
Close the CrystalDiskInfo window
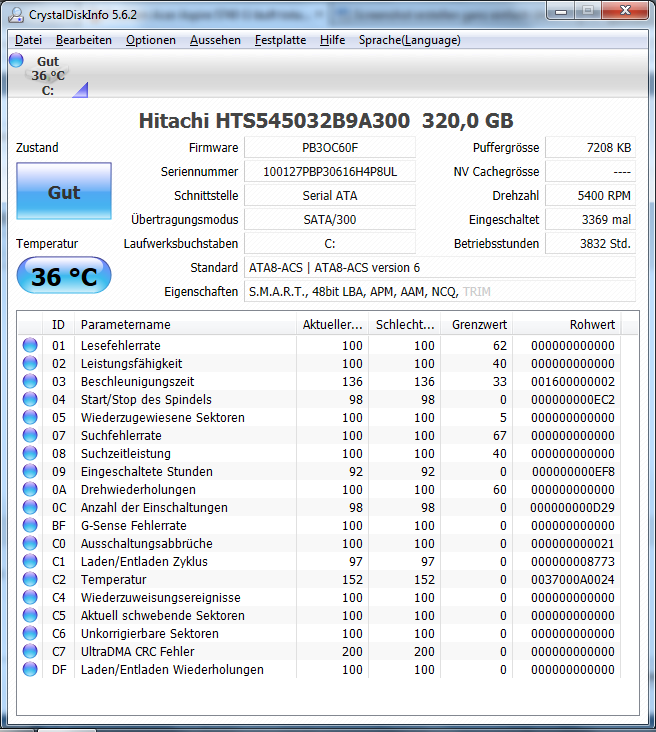625,11
